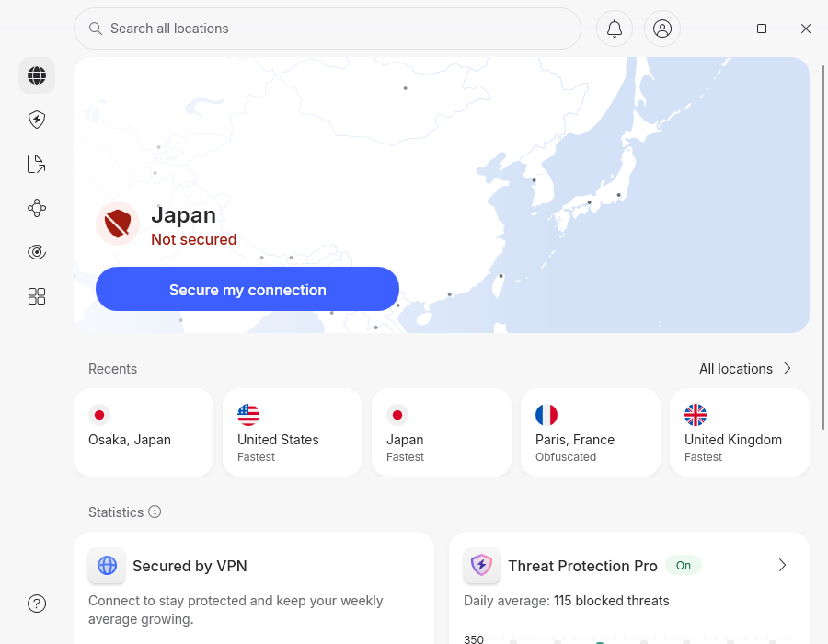Viewport: 828px width, 644px height.
Task: Open the VPN globe tab in sidebar
Action: [x=37, y=75]
